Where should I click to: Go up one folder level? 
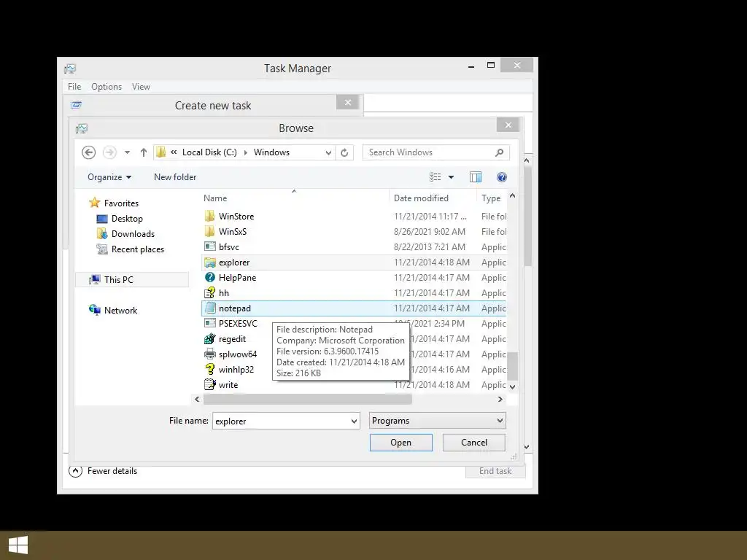pos(144,152)
